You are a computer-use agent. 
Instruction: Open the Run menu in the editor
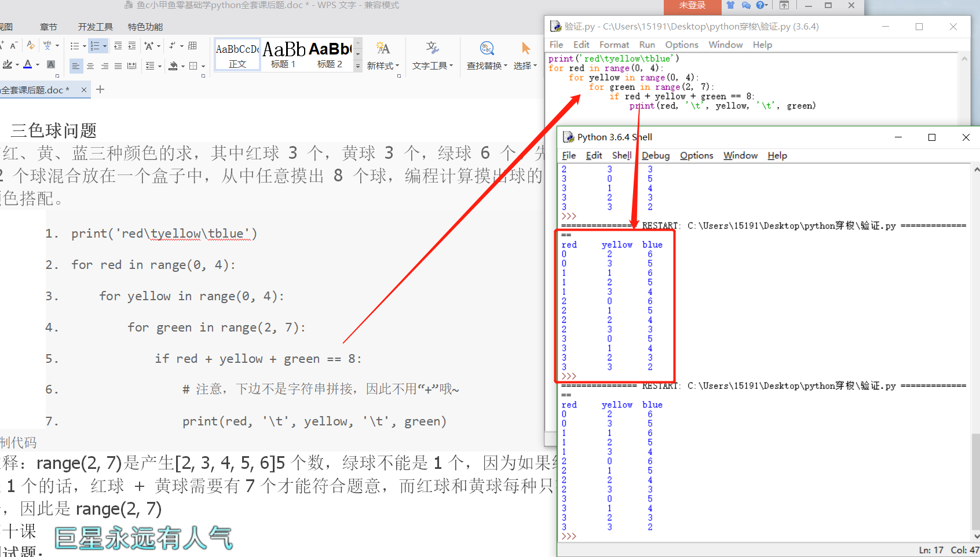647,45
